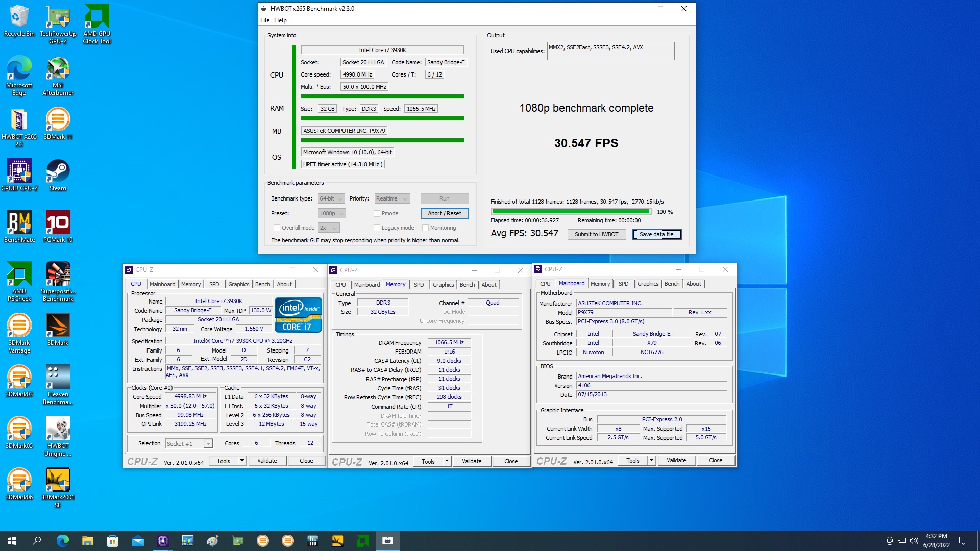This screenshot has height=551, width=980.
Task: Open HWBOT Unigine desktop shortcut
Action: pyautogui.click(x=58, y=436)
